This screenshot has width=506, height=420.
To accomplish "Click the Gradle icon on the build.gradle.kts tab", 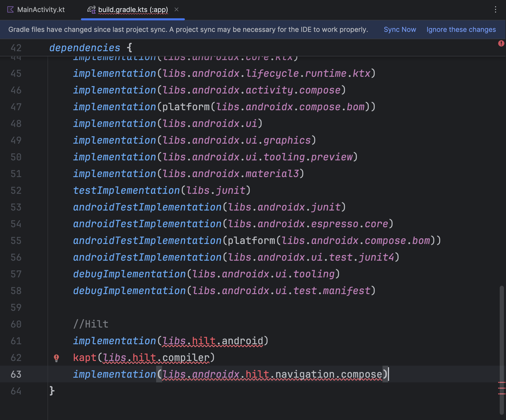I will click(x=91, y=10).
